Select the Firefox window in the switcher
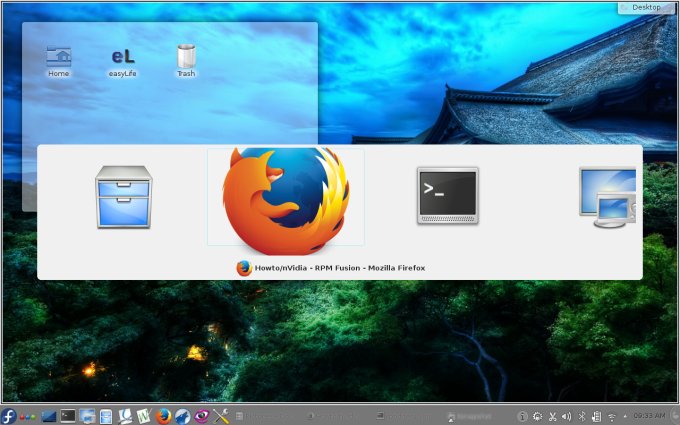The height and width of the screenshot is (425, 680). tap(286, 197)
